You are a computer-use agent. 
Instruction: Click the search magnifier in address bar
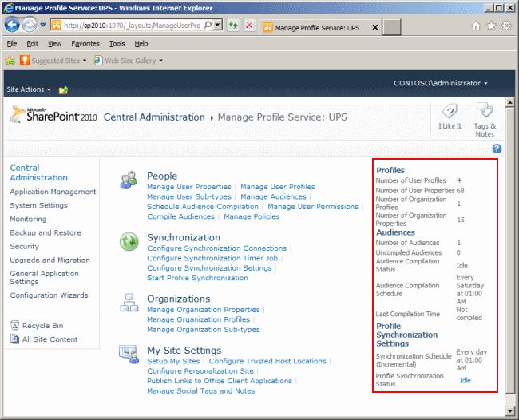point(208,26)
